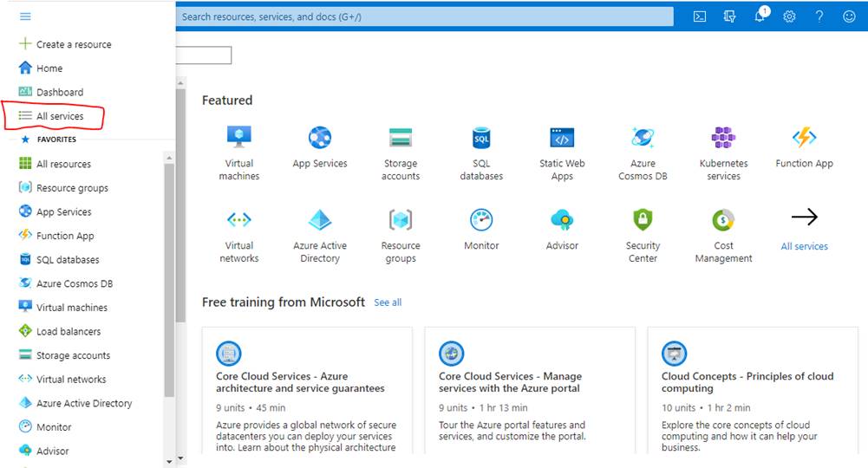Click the All services link text
Screen dimensions: 868x468
coord(805,246)
